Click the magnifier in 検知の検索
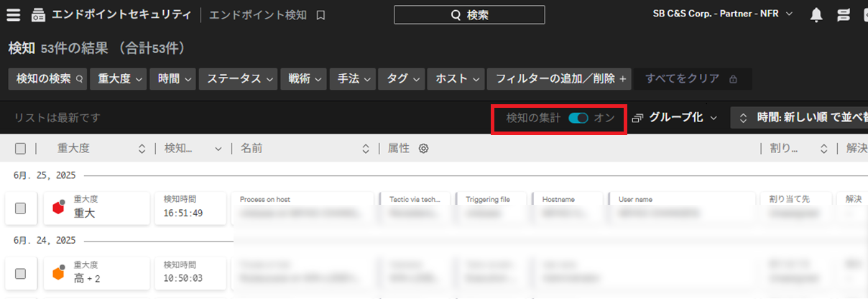 coord(79,79)
